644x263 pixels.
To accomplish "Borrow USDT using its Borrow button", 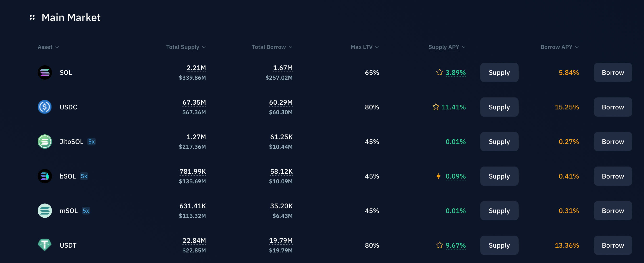I will [x=613, y=245].
